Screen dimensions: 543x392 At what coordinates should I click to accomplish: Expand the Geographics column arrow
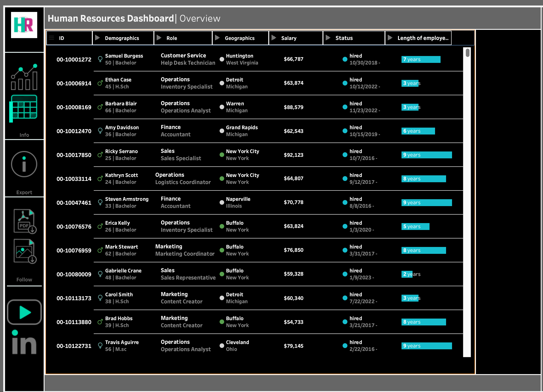pos(217,38)
